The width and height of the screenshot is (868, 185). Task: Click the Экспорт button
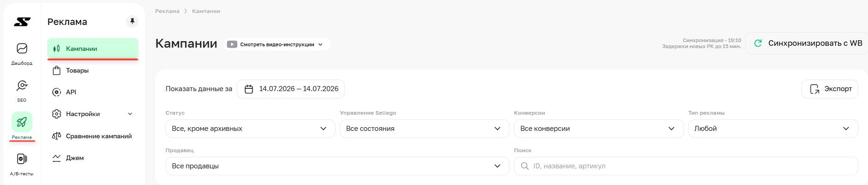pos(830,89)
